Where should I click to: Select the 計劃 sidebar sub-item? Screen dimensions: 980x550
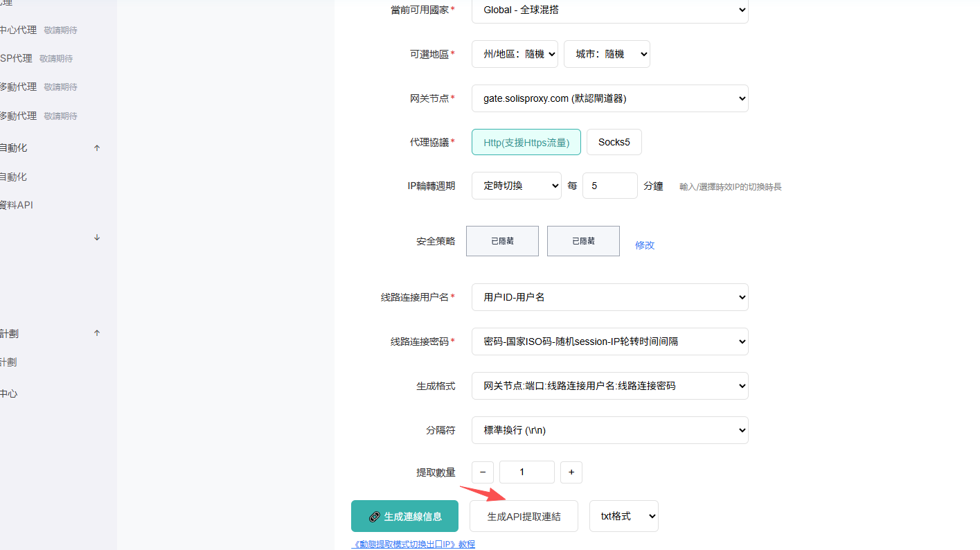9,362
